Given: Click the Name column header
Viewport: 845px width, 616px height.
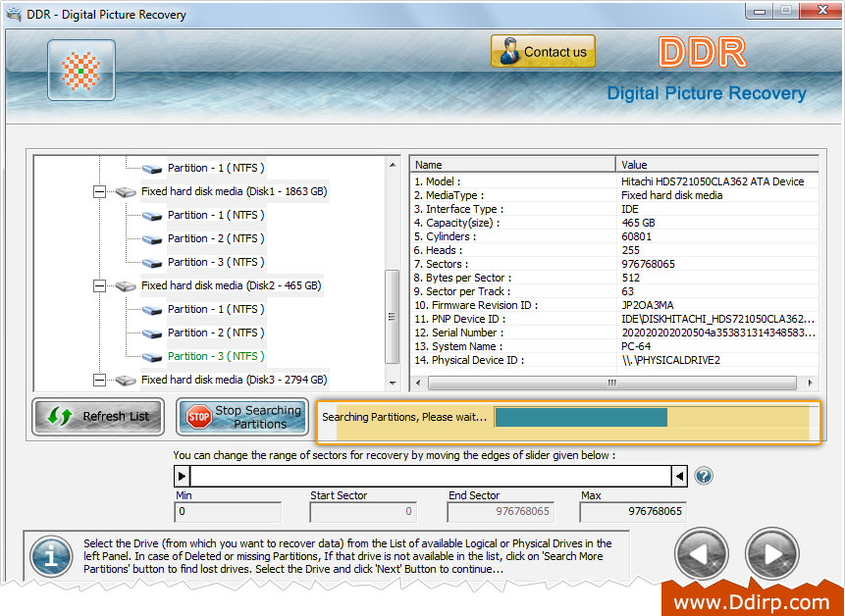Looking at the screenshot, I should (513, 165).
